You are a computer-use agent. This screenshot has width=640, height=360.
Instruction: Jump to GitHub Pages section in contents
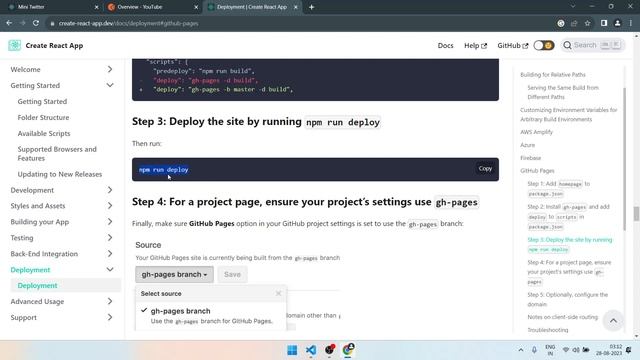point(537,171)
